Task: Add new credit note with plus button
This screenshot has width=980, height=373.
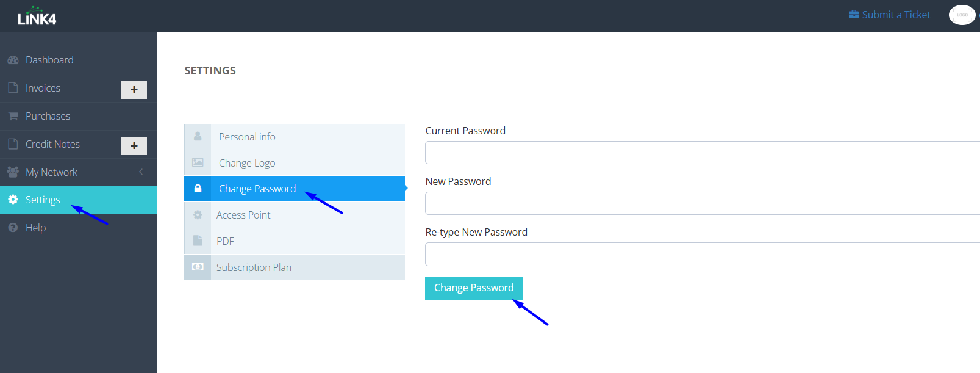Action: [134, 146]
